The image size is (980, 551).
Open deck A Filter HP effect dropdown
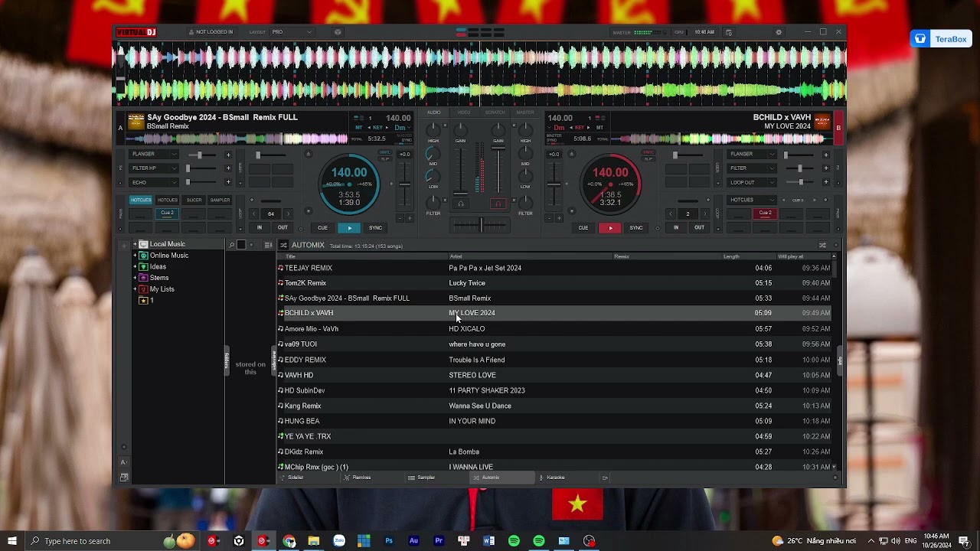pos(155,168)
